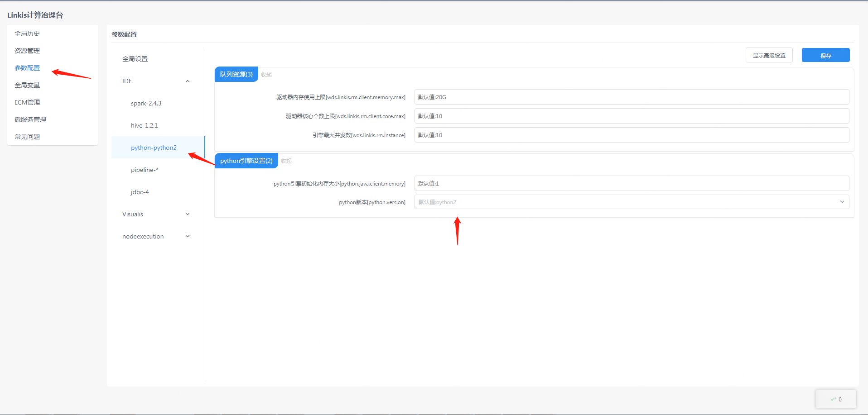The image size is (868, 415).
Task: Open the python version dropdown
Action: tap(631, 202)
